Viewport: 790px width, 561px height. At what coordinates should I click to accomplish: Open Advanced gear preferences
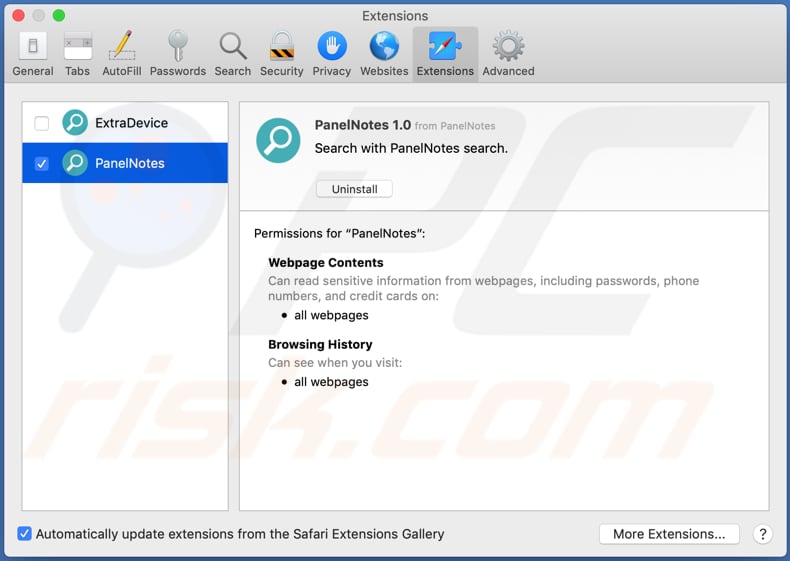[x=508, y=54]
